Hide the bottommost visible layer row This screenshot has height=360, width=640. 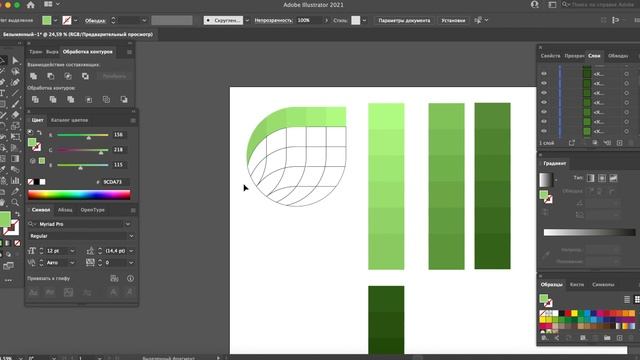[544, 131]
